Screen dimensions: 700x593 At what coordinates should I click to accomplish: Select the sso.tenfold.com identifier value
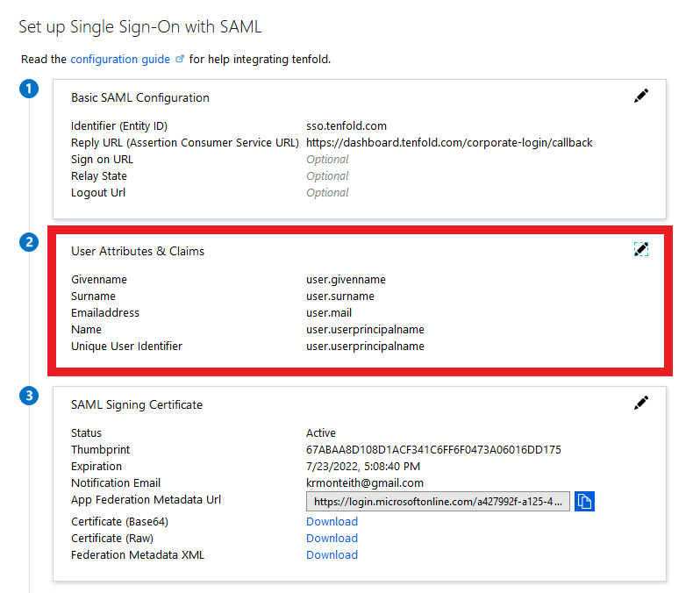(x=346, y=126)
